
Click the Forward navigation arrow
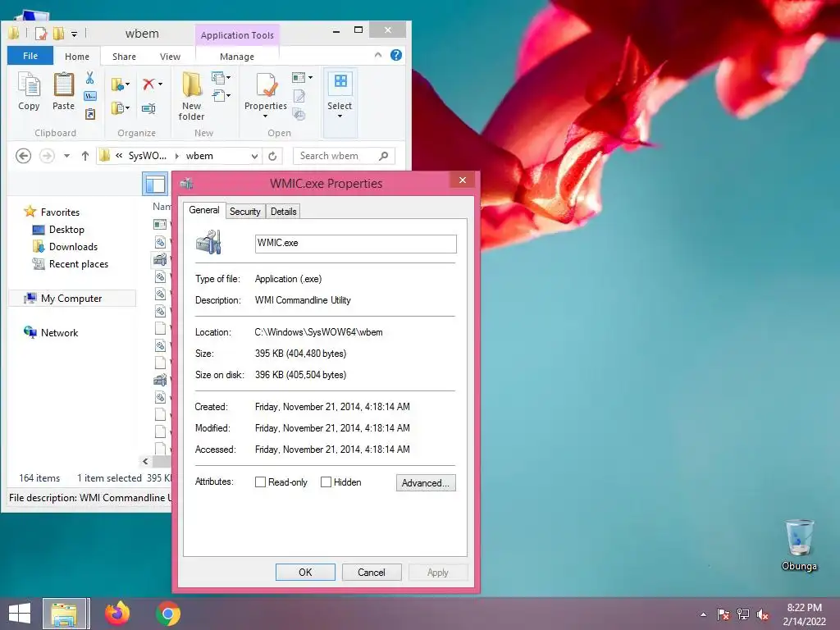tap(47, 156)
